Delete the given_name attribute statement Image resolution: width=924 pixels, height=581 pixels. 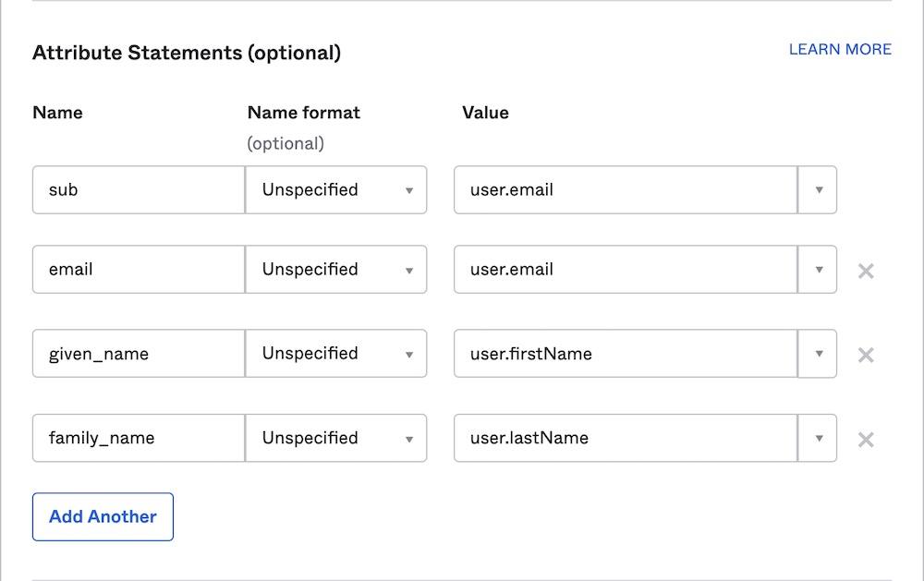pyautogui.click(x=866, y=354)
